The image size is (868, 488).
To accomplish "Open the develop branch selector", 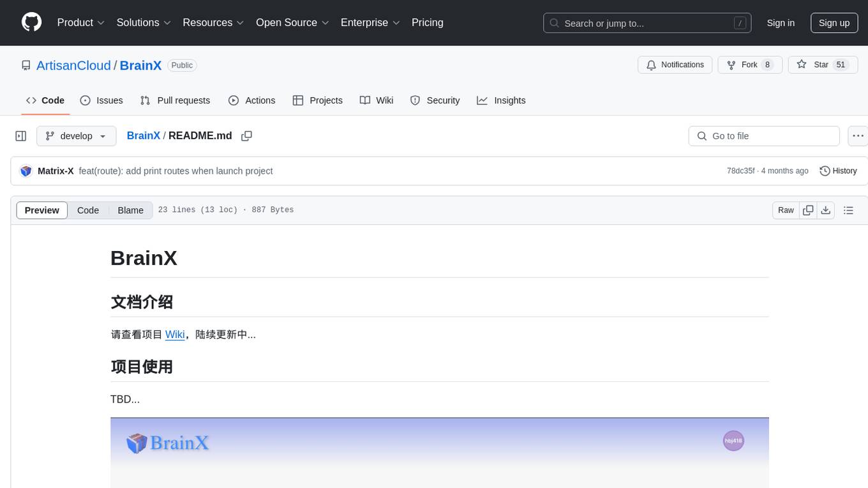I will point(77,136).
